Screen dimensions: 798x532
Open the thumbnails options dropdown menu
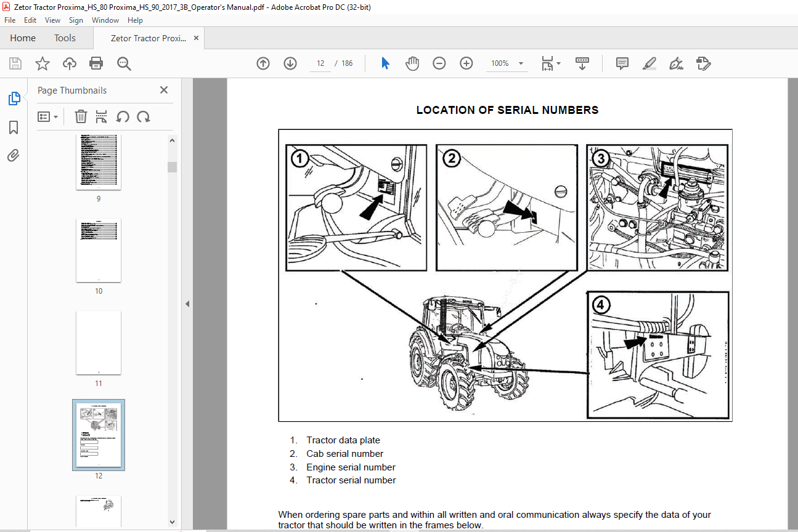(48, 116)
